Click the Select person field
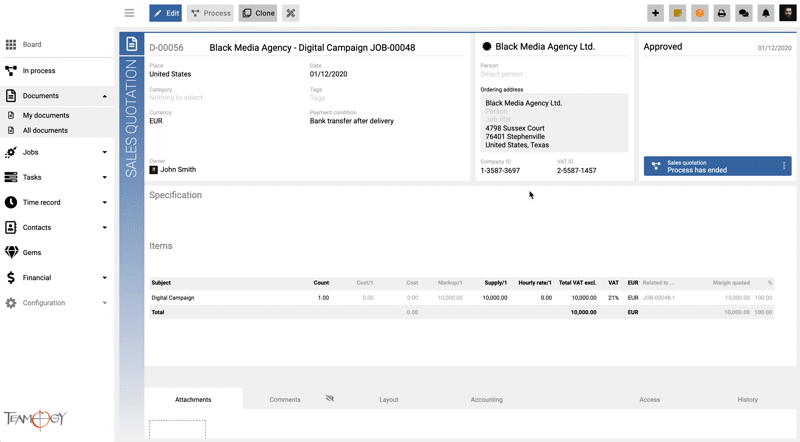This screenshot has height=442, width=800. coord(502,74)
